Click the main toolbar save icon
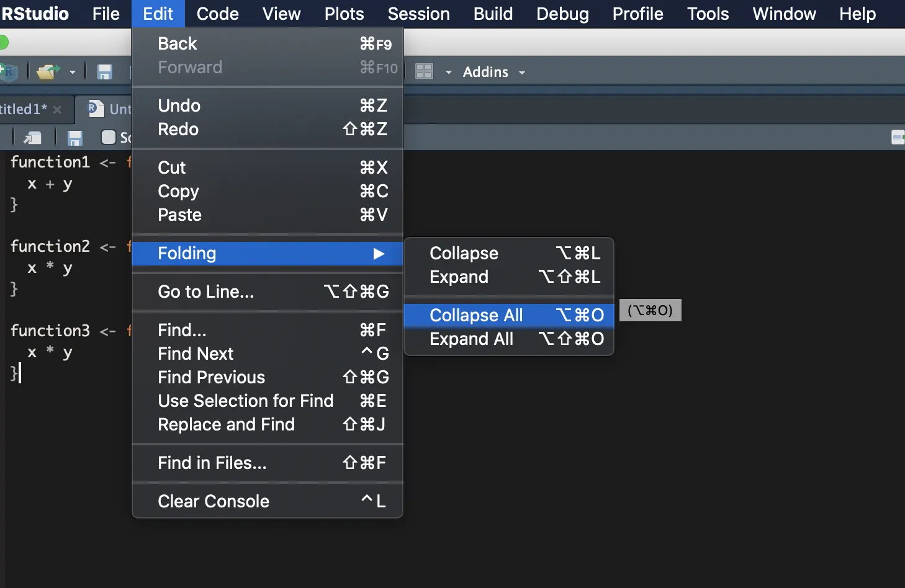905x588 pixels. 104,72
